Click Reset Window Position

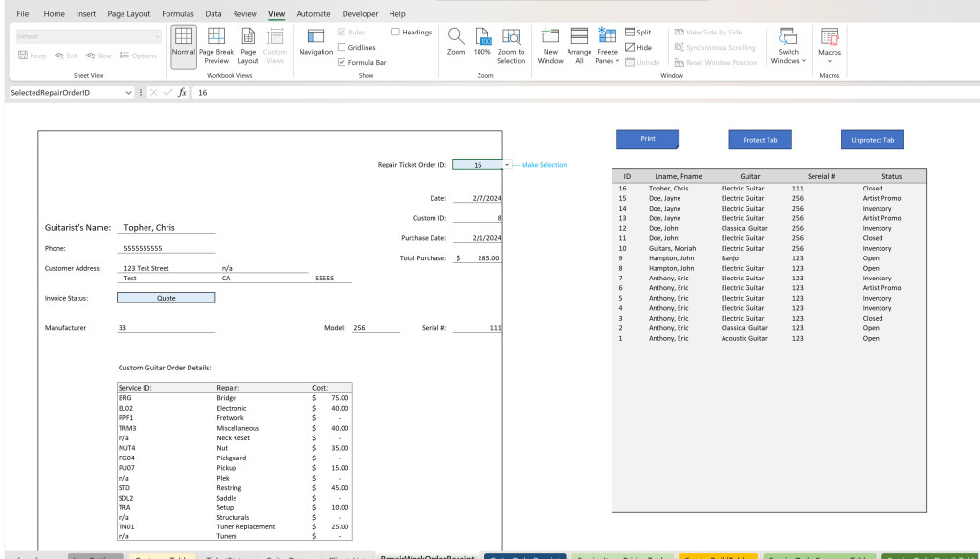(x=716, y=62)
